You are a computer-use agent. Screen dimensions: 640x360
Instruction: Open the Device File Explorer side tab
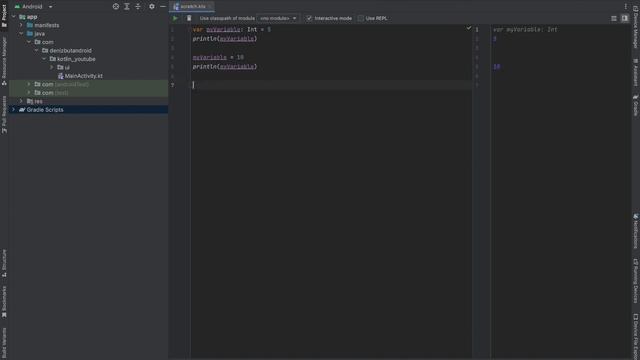(x=636, y=336)
